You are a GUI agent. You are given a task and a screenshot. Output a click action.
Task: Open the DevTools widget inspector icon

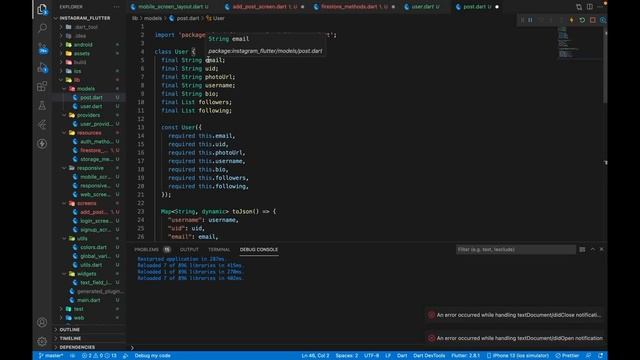(x=603, y=20)
